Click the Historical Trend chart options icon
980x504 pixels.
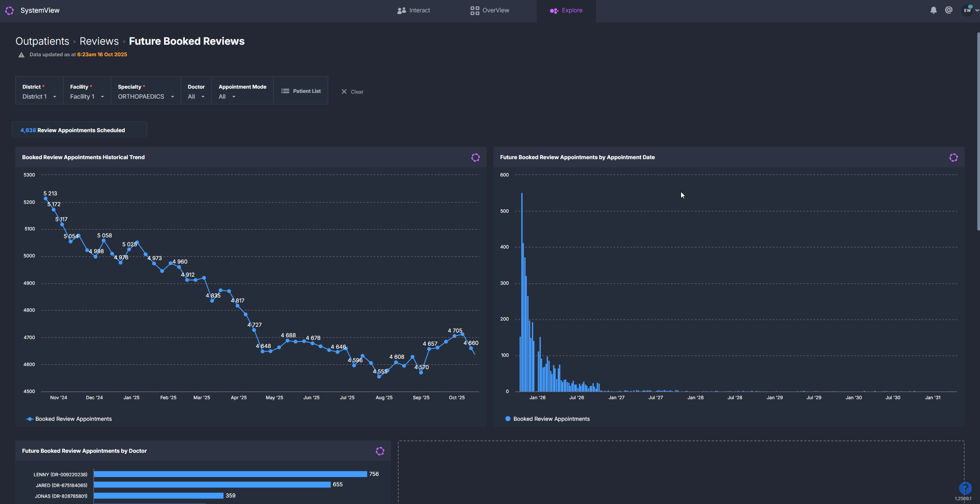[475, 157]
